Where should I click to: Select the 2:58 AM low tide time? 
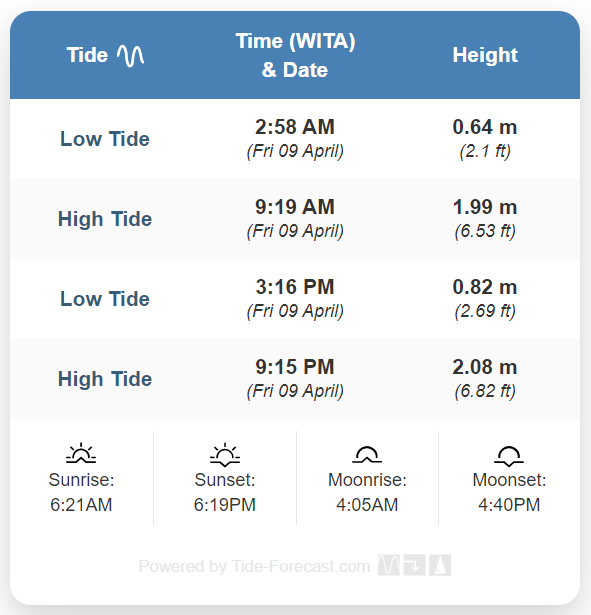coord(295,127)
